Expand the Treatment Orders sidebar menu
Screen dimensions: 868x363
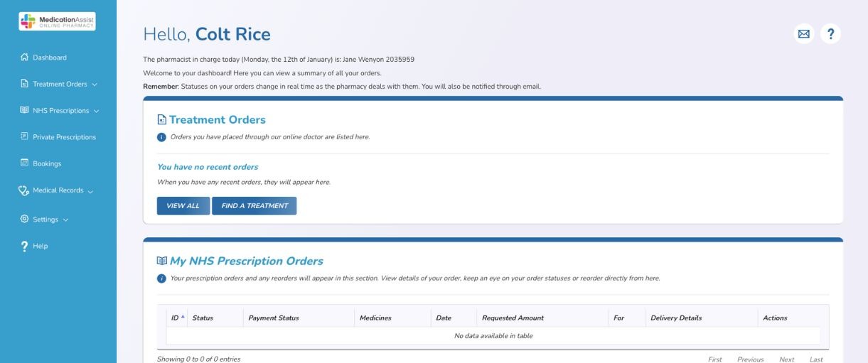pos(95,85)
